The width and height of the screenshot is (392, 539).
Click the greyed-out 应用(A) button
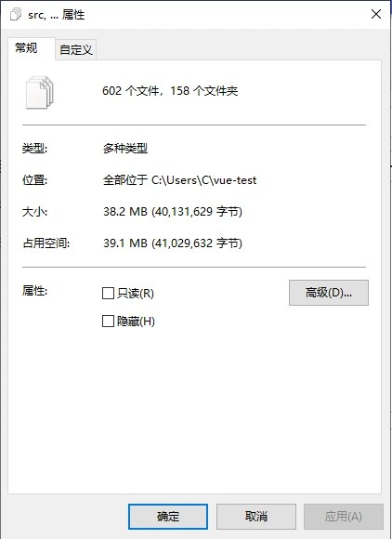[x=344, y=517]
